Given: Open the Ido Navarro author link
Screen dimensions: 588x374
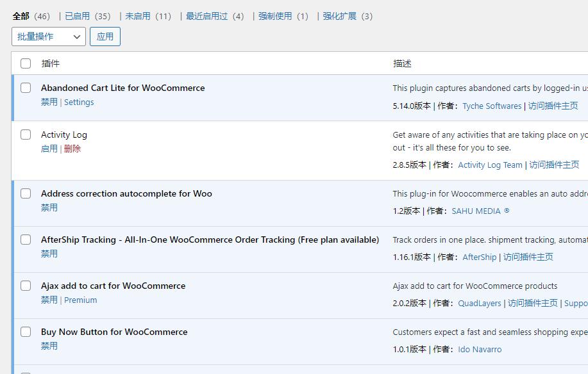Looking at the screenshot, I should point(480,349).
